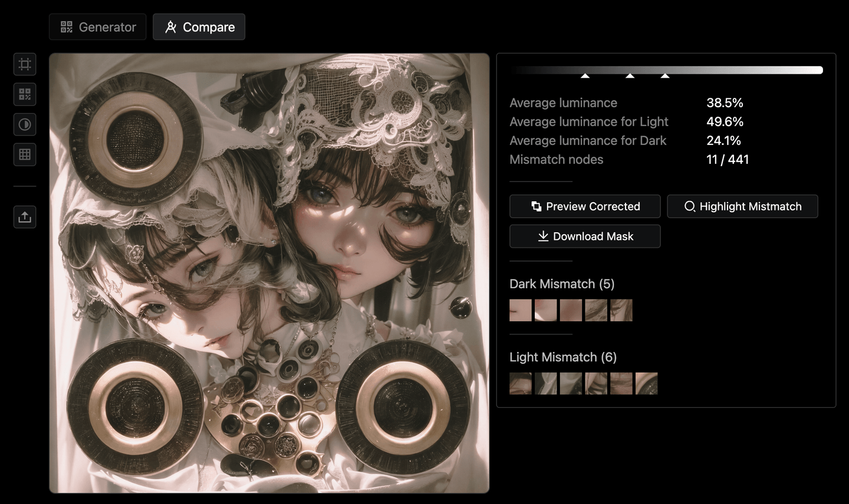This screenshot has height=504, width=849.
Task: Select the Compare tab
Action: [199, 27]
